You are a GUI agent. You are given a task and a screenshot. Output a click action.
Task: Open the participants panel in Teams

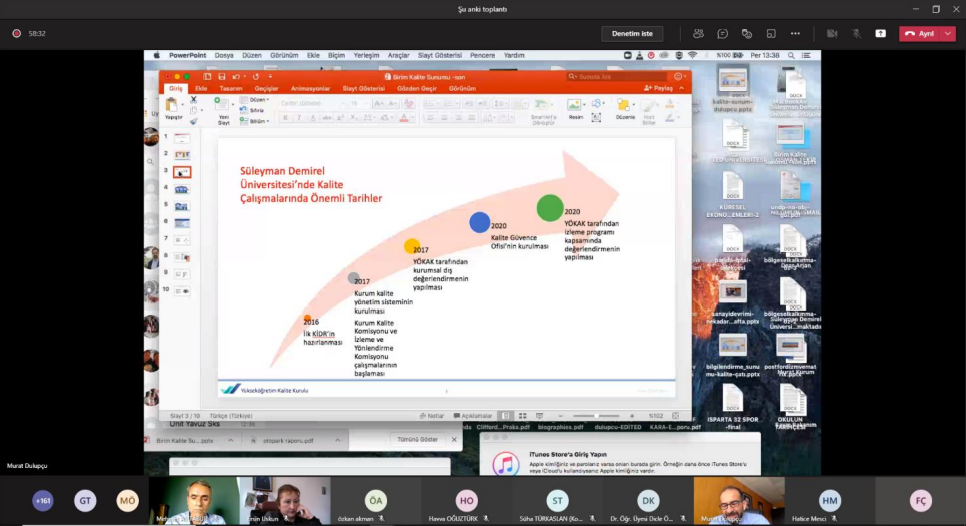[697, 33]
